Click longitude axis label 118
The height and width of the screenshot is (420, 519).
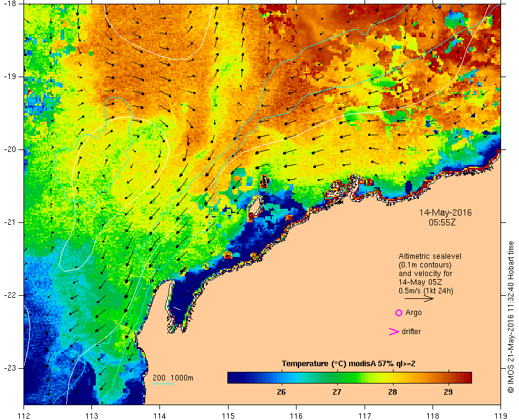coord(432,416)
